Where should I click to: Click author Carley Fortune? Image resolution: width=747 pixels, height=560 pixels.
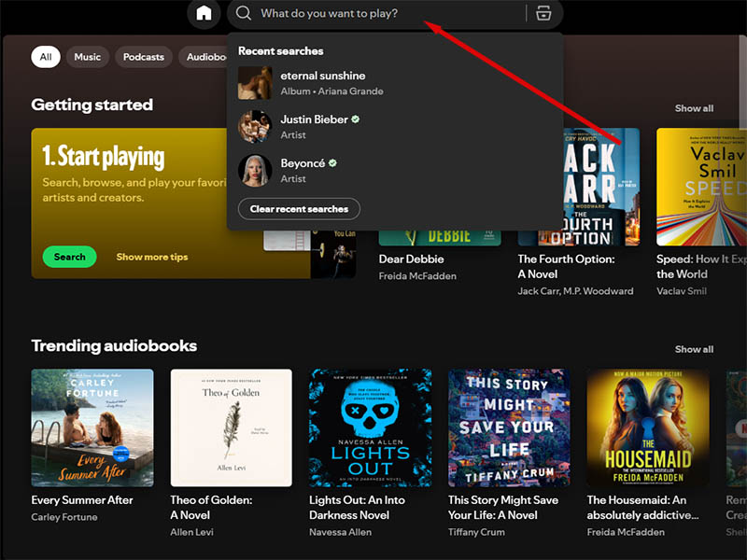coord(64,517)
